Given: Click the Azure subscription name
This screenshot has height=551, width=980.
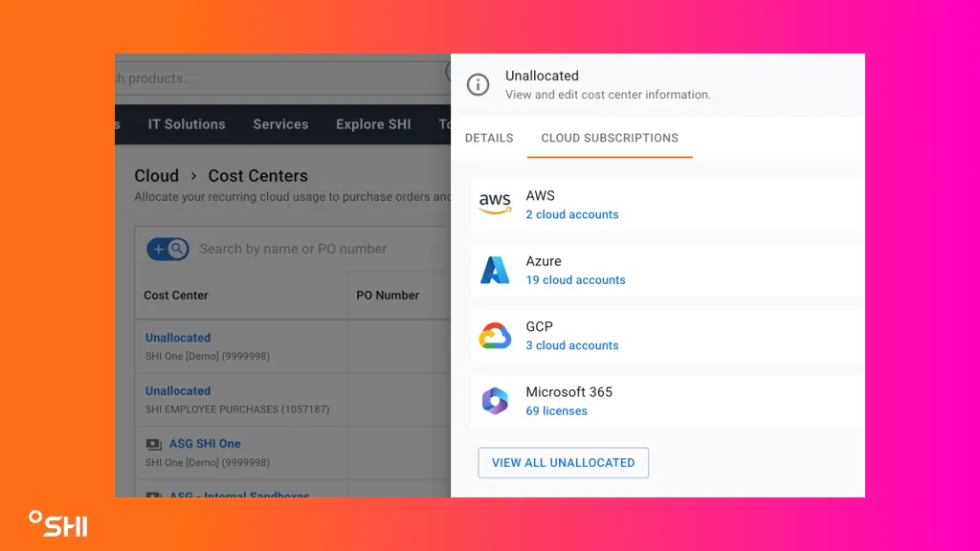Looking at the screenshot, I should [544, 261].
